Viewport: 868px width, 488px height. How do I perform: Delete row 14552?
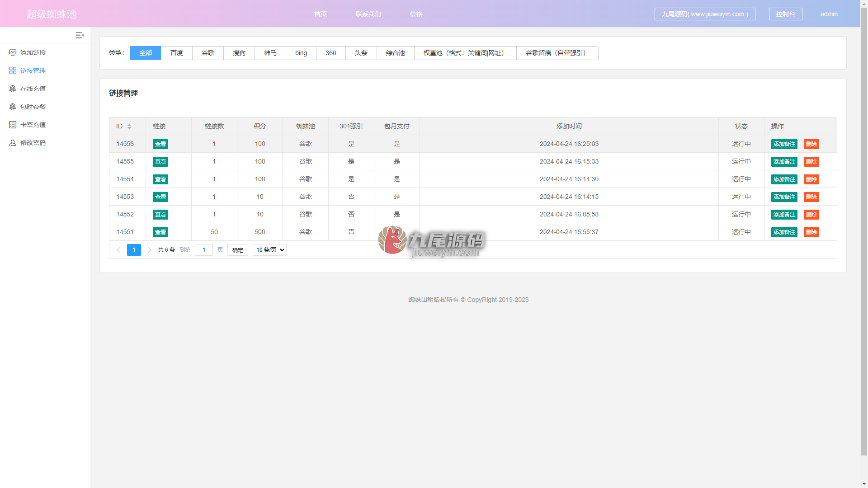coord(811,215)
